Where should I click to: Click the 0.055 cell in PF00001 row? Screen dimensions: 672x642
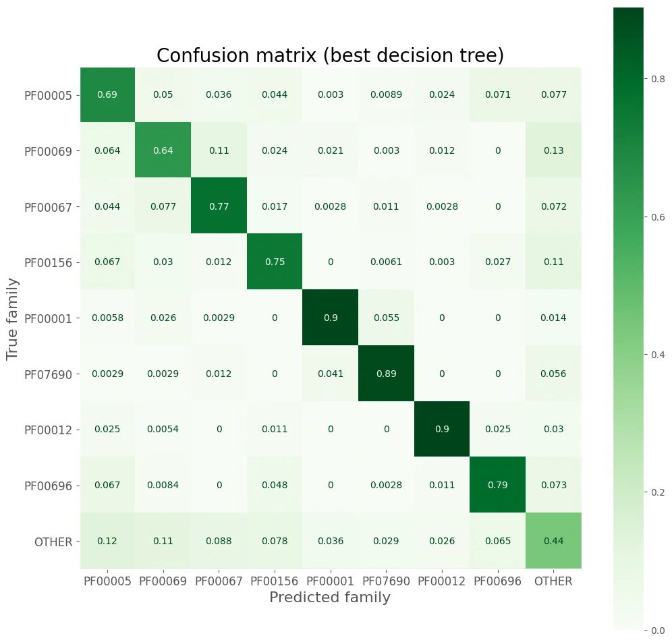386,318
